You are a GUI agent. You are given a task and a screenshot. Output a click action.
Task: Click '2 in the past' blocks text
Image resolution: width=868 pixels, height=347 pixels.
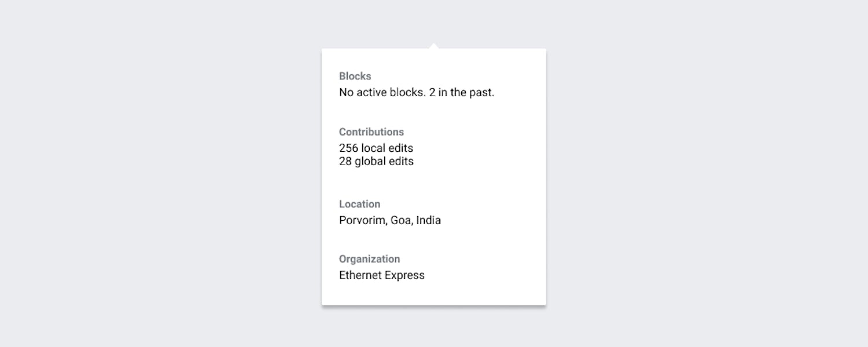pos(462,93)
